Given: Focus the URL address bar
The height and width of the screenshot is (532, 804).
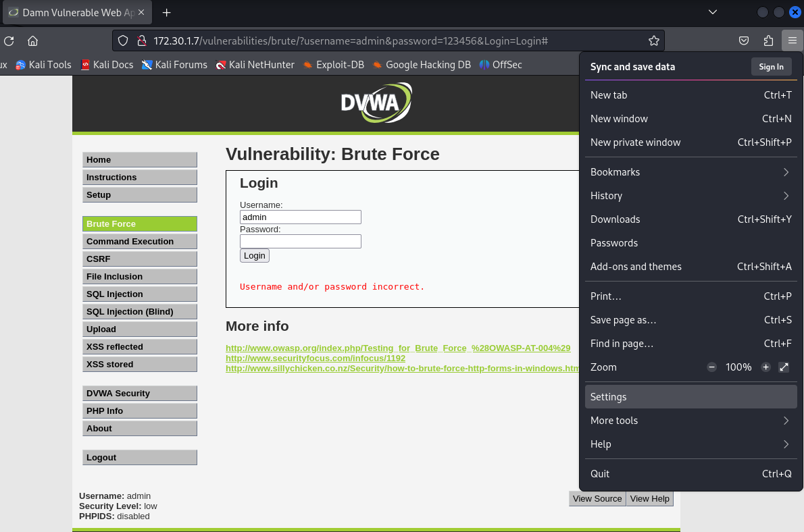Looking at the screenshot, I should pyautogui.click(x=388, y=41).
